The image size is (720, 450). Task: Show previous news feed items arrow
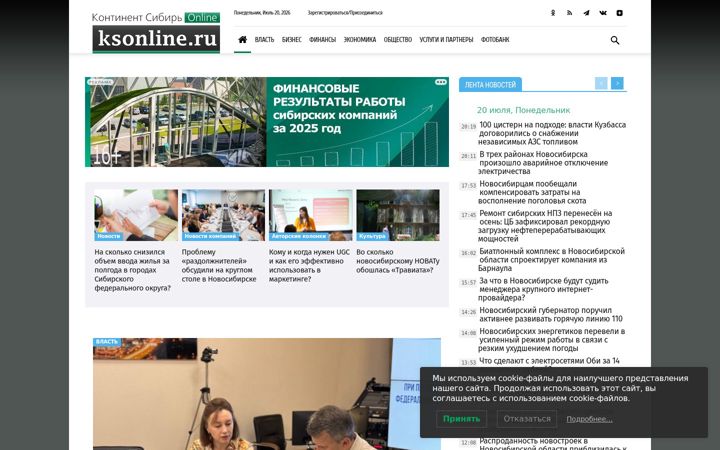pyautogui.click(x=601, y=83)
